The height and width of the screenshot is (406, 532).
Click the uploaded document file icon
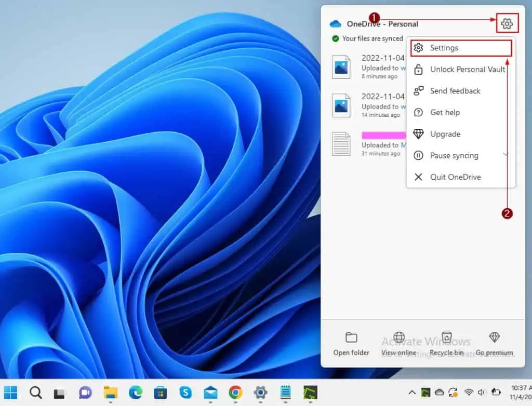tap(341, 144)
